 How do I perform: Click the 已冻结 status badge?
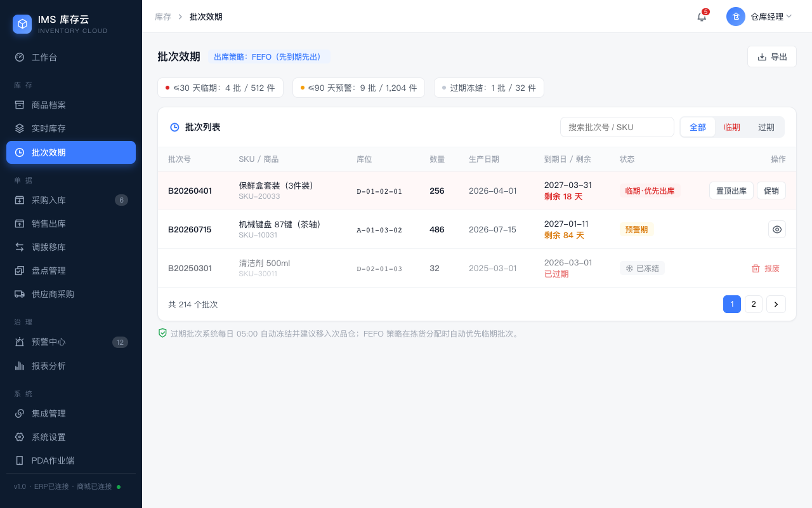pyautogui.click(x=642, y=268)
